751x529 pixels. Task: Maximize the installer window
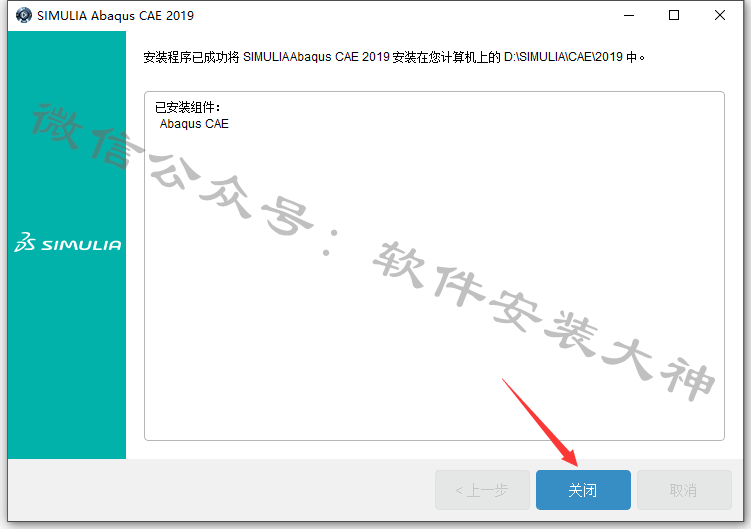[674, 15]
